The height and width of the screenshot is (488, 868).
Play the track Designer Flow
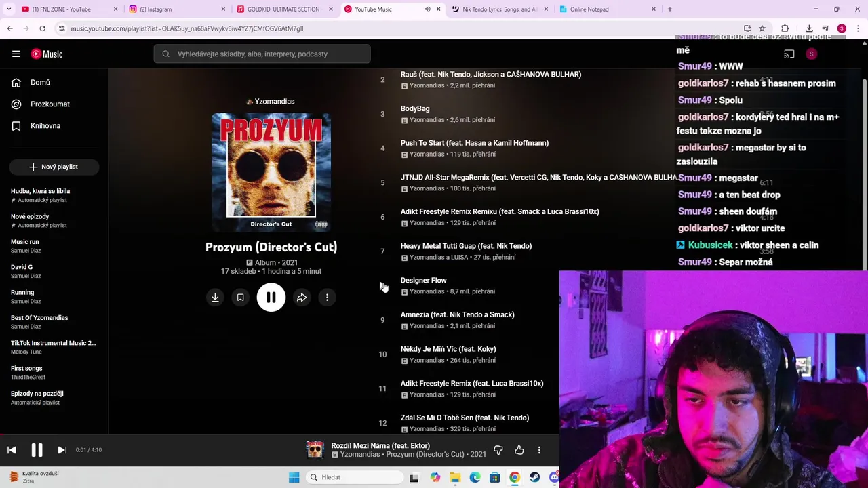click(x=423, y=281)
